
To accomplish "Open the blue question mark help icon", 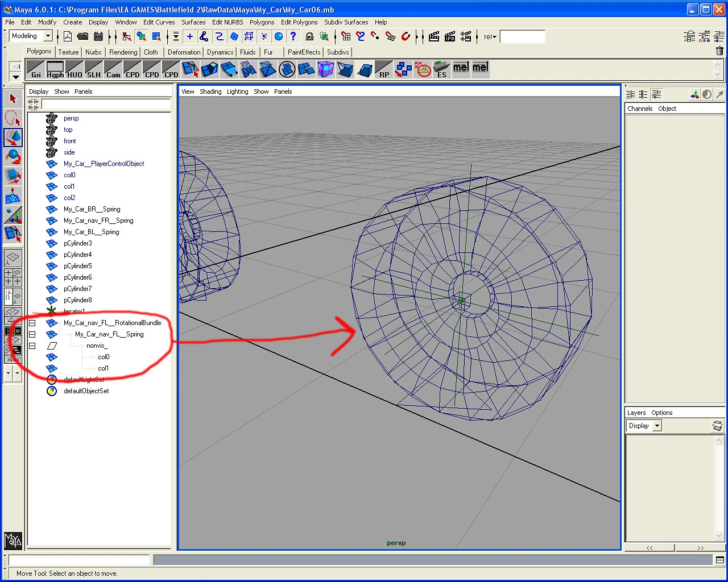I will click(293, 36).
